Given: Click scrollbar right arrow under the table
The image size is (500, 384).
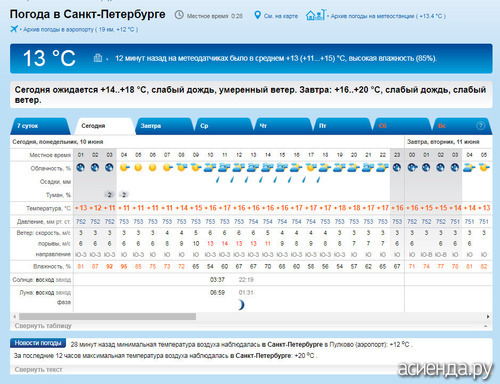Looking at the screenshot, I should click(488, 316).
